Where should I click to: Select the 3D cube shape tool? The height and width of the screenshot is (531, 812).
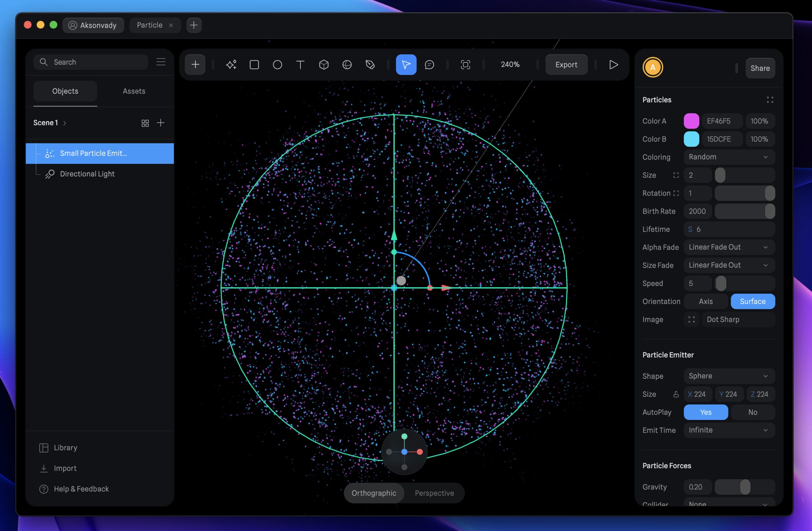(x=324, y=65)
